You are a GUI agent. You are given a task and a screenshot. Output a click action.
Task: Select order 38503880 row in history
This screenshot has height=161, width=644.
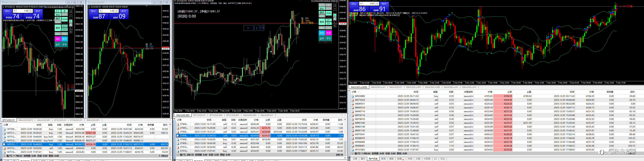[x=497, y=96]
